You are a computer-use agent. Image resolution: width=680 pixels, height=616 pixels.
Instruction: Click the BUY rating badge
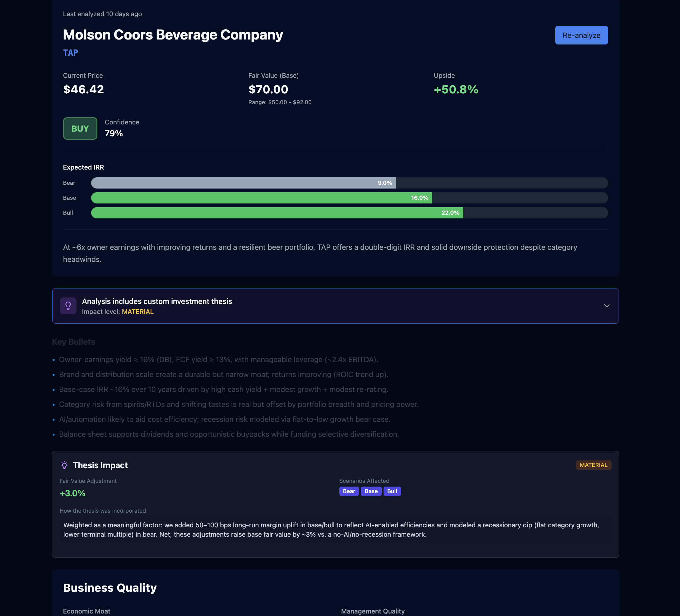point(80,128)
